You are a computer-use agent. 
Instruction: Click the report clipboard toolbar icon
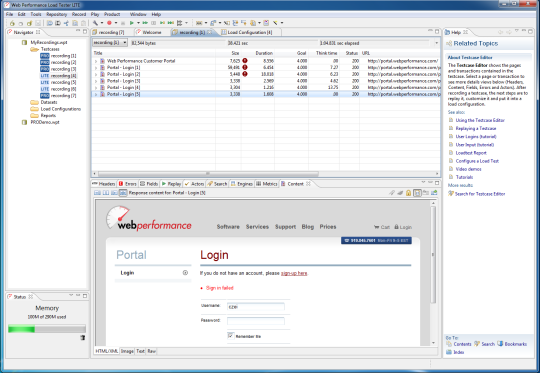266,23
